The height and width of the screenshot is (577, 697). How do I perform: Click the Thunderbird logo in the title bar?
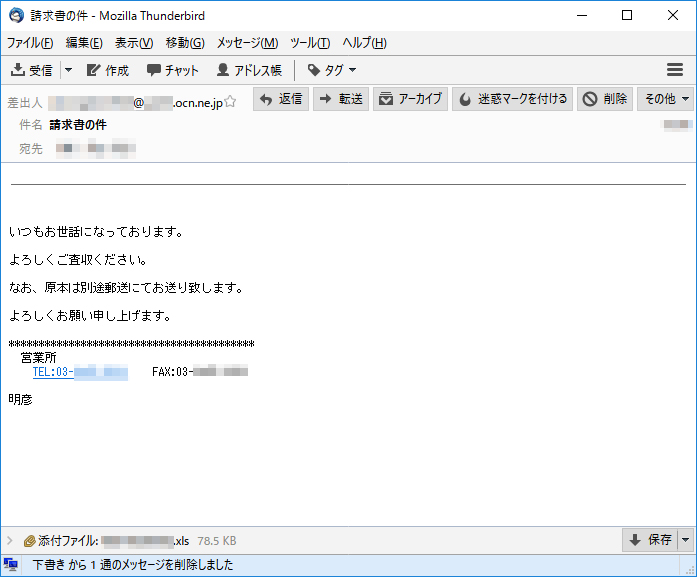click(x=16, y=16)
